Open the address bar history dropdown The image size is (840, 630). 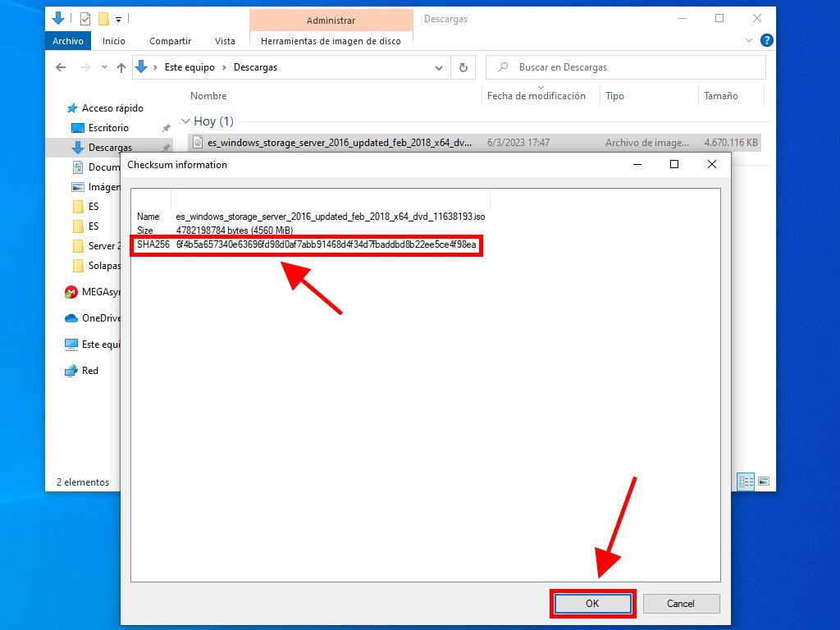[438, 67]
